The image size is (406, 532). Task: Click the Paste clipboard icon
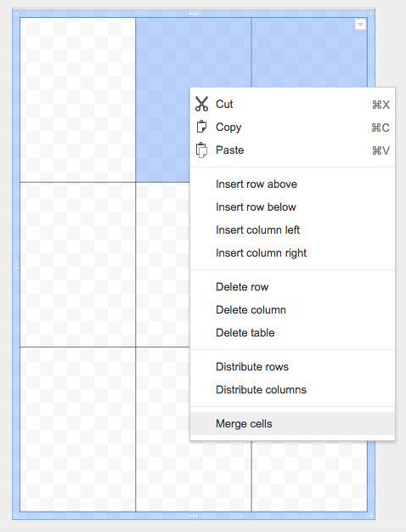pos(201,150)
